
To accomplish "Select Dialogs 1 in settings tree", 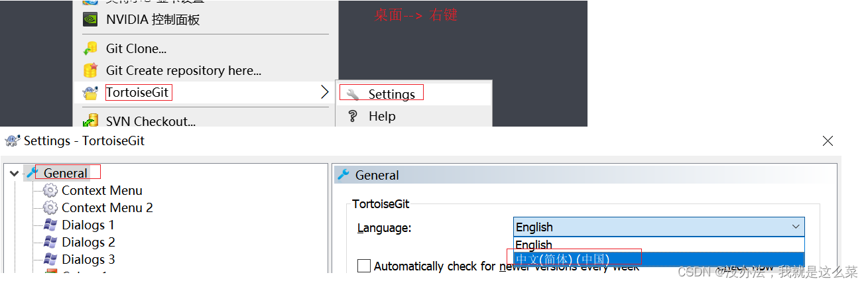I will [88, 225].
